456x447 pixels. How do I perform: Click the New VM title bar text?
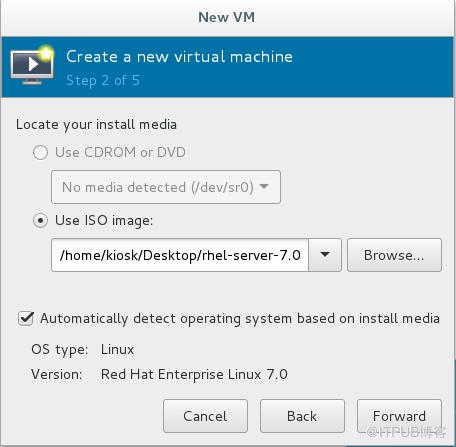227,17
